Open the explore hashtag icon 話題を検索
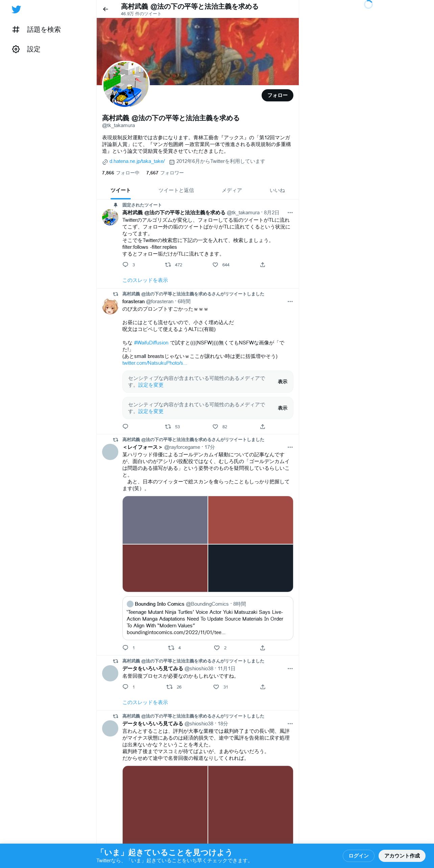 point(16,29)
